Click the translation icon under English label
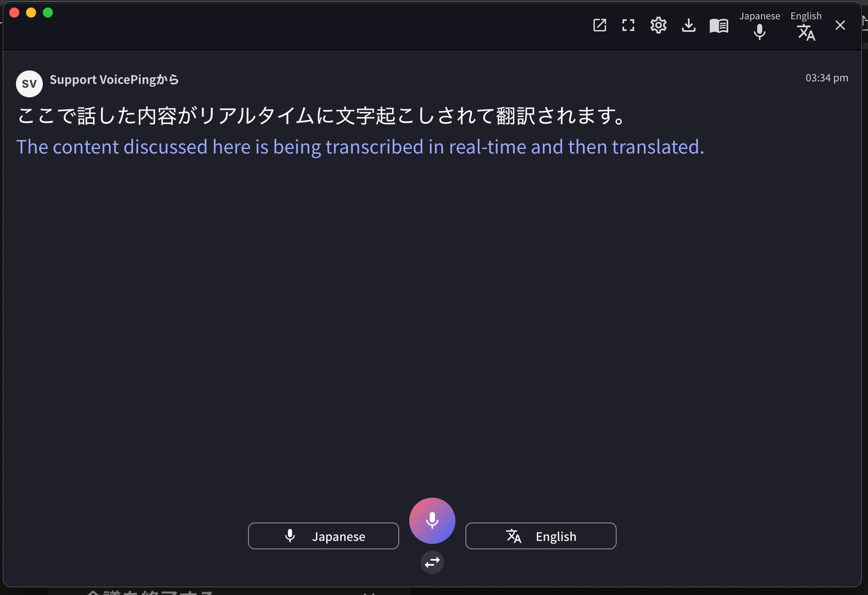The height and width of the screenshot is (595, 868). click(x=515, y=536)
